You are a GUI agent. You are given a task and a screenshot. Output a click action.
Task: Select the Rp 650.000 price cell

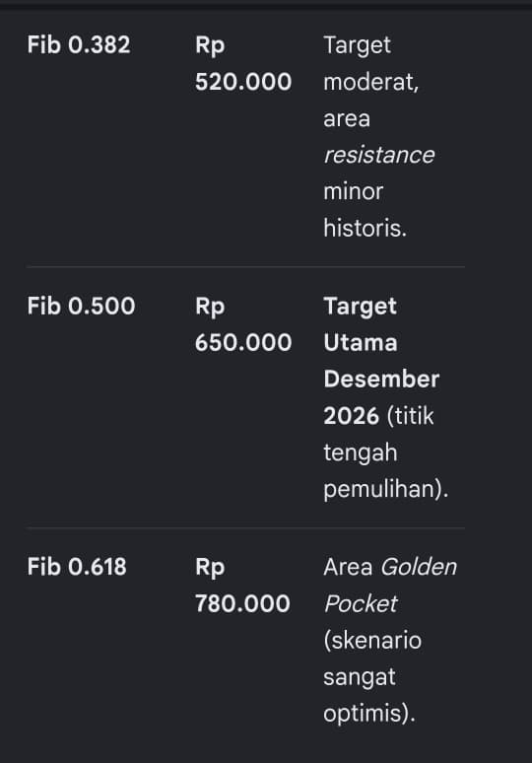243,324
